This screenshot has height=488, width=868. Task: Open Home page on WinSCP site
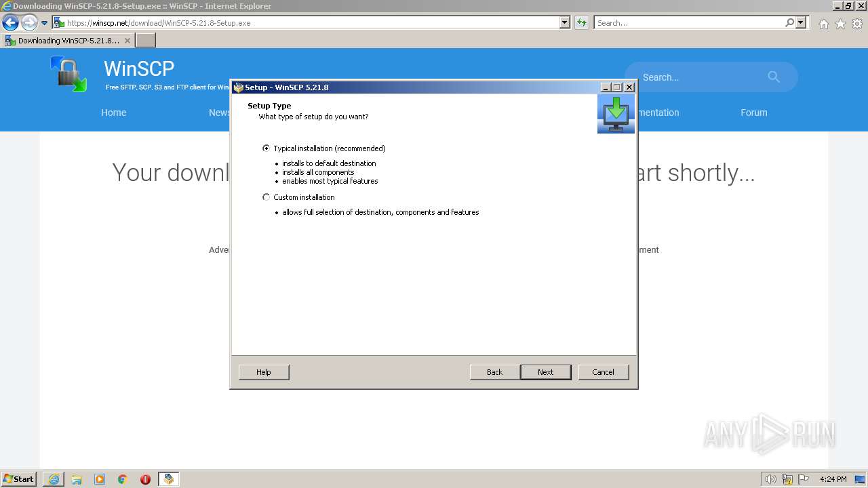pos(114,113)
